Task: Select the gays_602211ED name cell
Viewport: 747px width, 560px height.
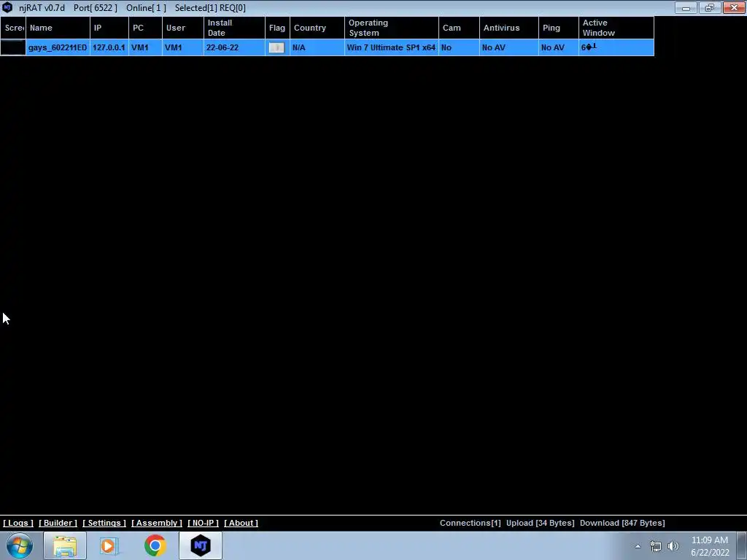Action: [x=58, y=47]
